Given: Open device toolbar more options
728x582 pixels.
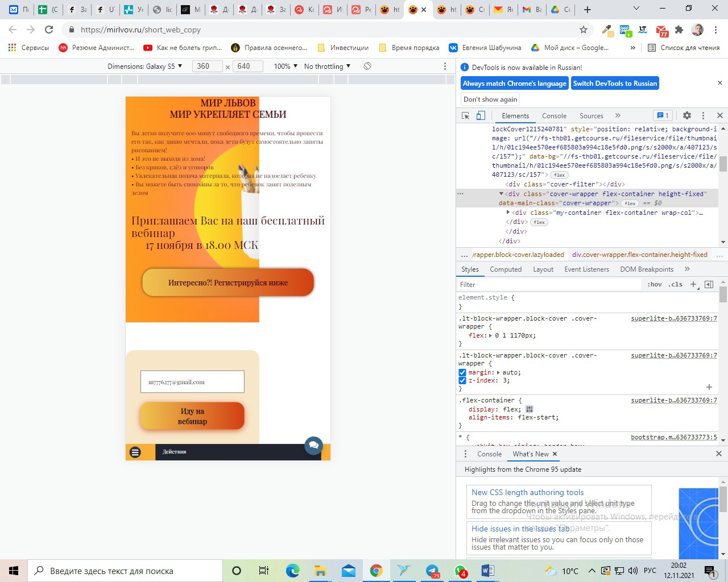Looking at the screenshot, I should tap(445, 66).
